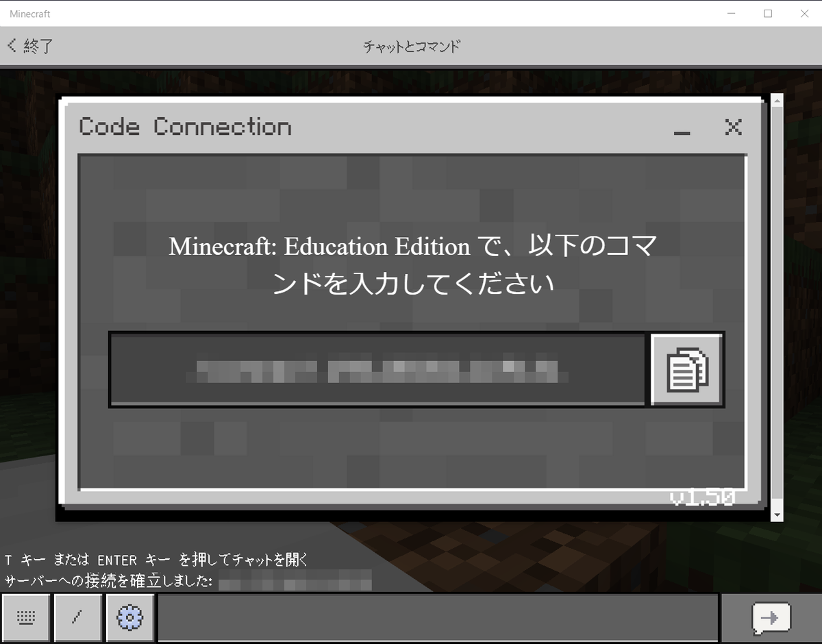Click the v1.50 version label
This screenshot has width=822, height=644.
tap(701, 497)
